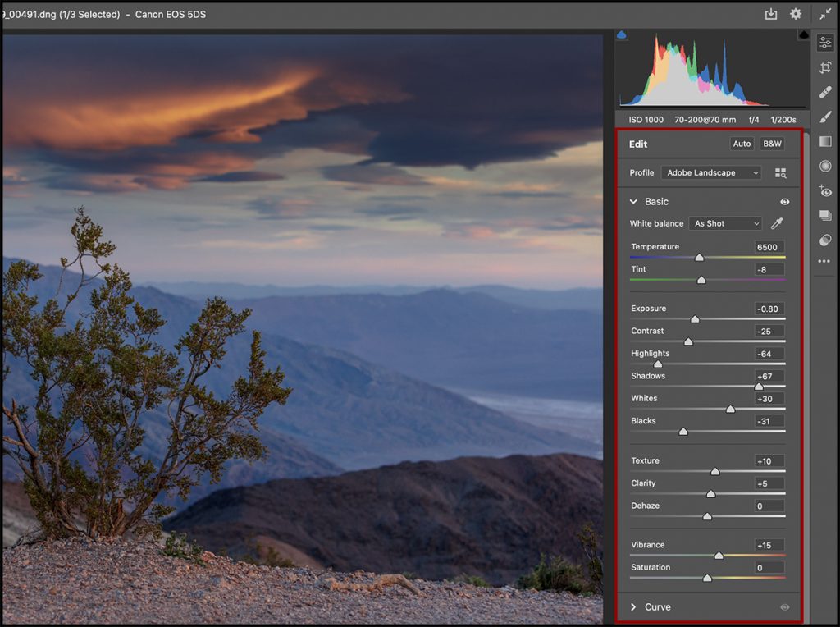Click the Shadows value field +67
Screen dimensions: 840x627
point(769,376)
